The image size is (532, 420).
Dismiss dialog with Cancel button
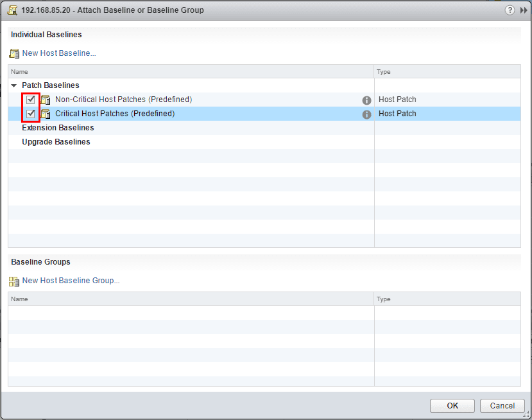click(x=502, y=406)
